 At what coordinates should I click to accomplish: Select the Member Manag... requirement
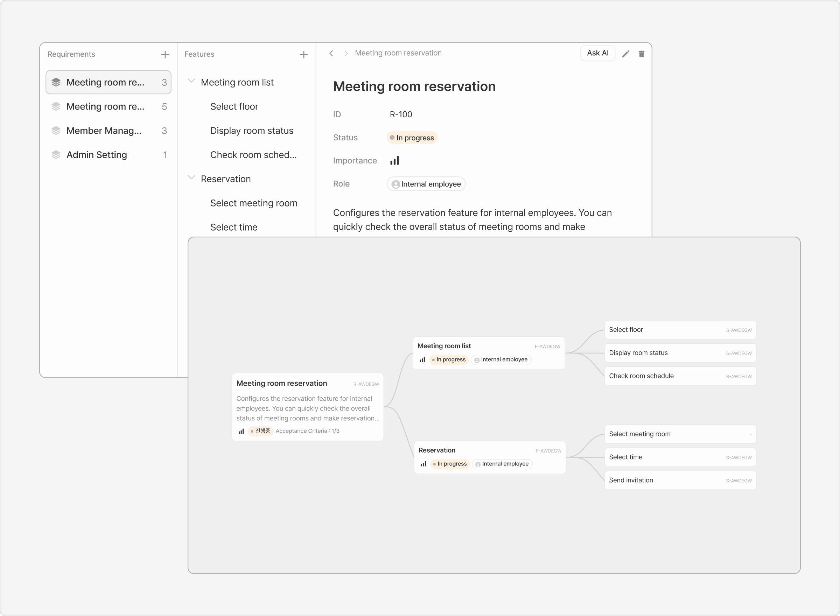(x=104, y=131)
